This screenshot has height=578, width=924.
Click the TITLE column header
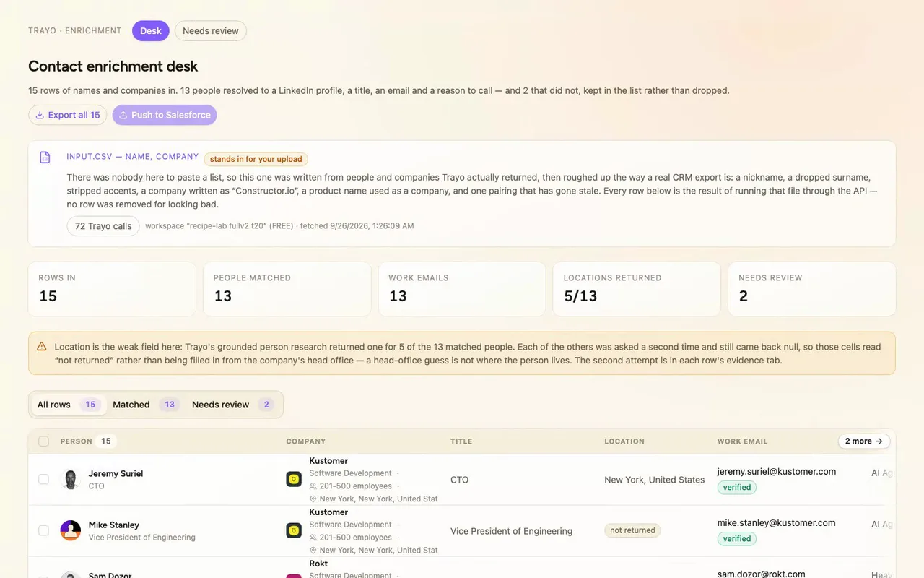click(461, 441)
